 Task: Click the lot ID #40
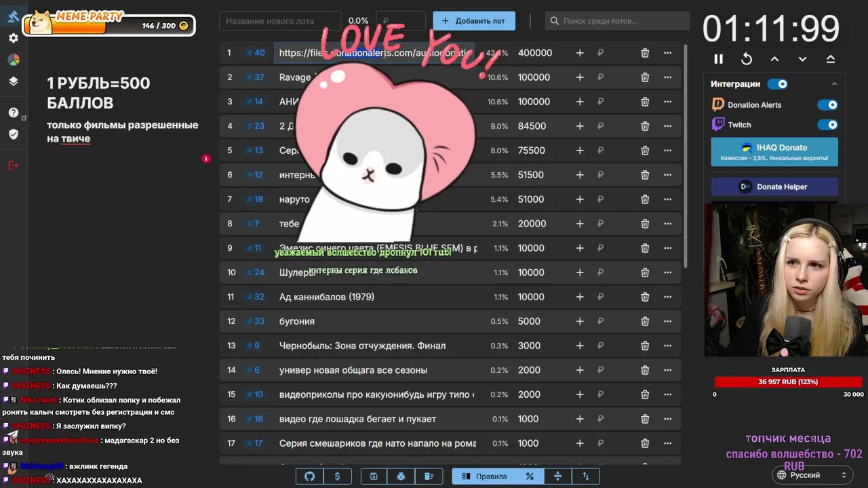pyautogui.click(x=256, y=53)
